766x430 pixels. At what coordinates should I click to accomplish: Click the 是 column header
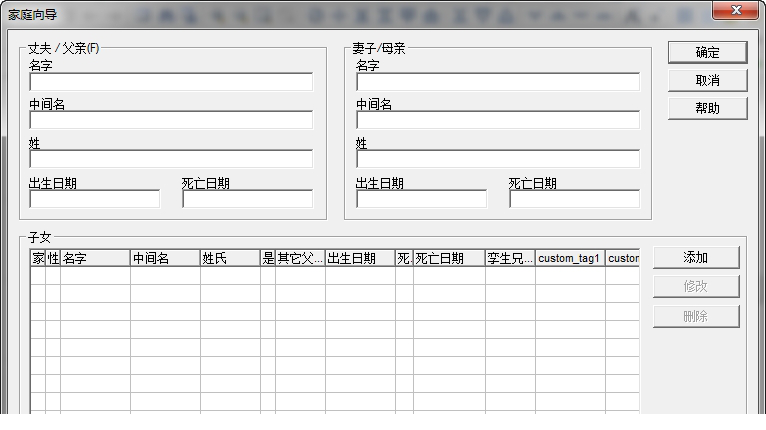pyautogui.click(x=268, y=258)
